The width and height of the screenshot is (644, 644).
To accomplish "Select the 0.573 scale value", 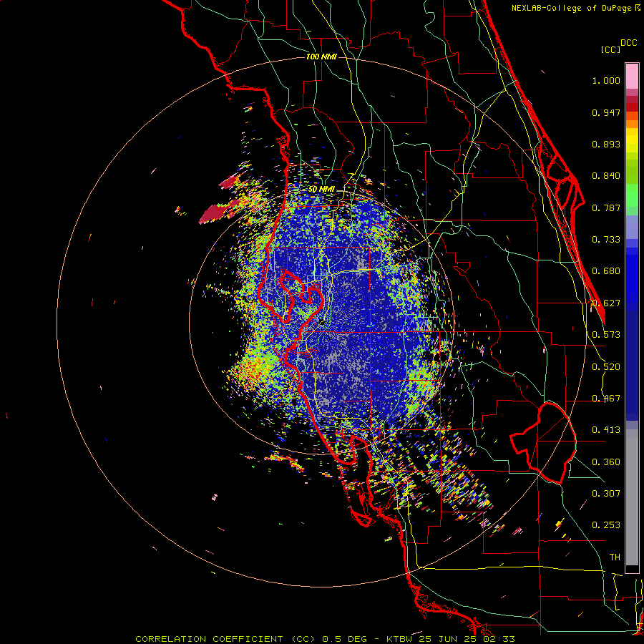I will tap(606, 335).
